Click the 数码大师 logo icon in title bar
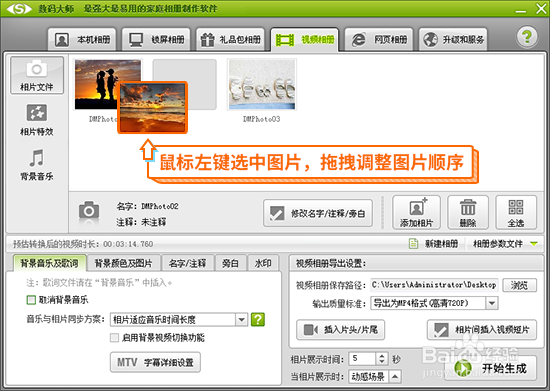Screen dimensions: 550x391 coord(19,8)
